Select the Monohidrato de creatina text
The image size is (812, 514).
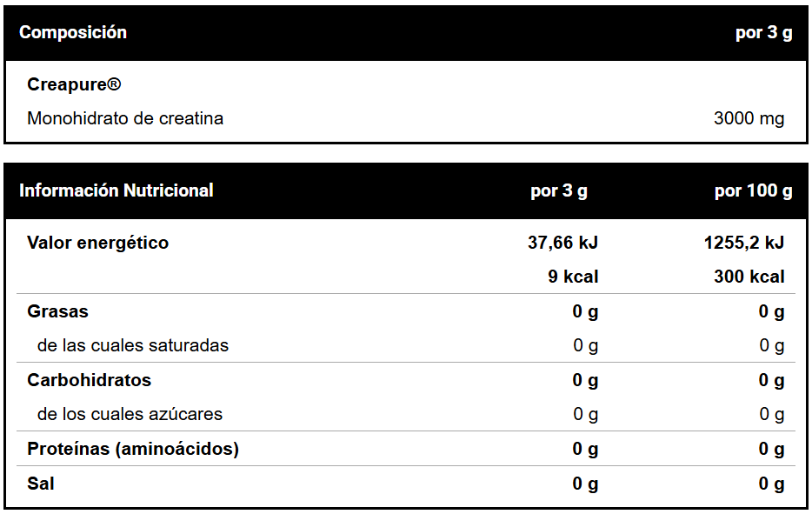[125, 118]
